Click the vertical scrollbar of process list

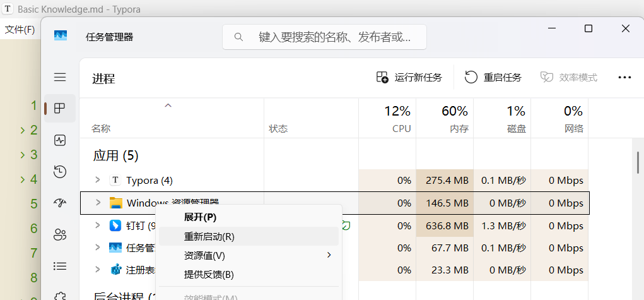[x=638, y=162]
